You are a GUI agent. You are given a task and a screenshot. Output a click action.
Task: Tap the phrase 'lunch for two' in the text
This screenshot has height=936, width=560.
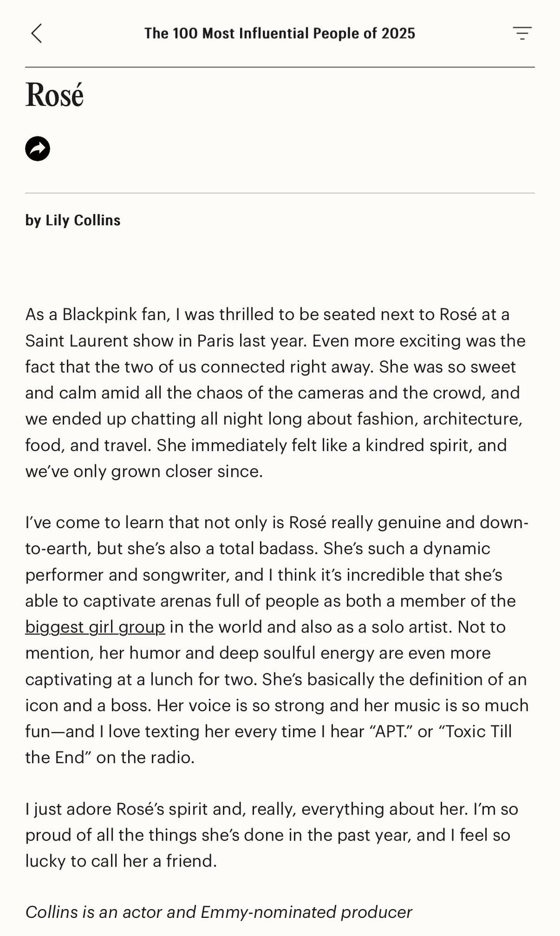coord(203,679)
